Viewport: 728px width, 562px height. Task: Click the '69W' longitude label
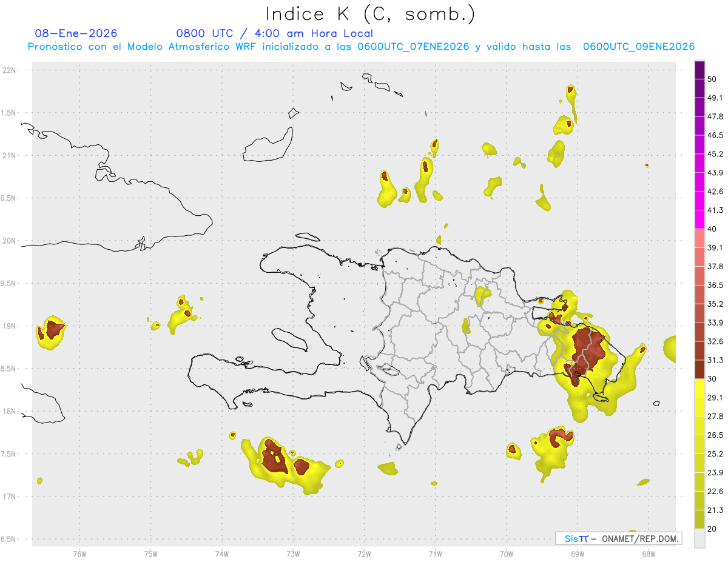[x=578, y=554]
